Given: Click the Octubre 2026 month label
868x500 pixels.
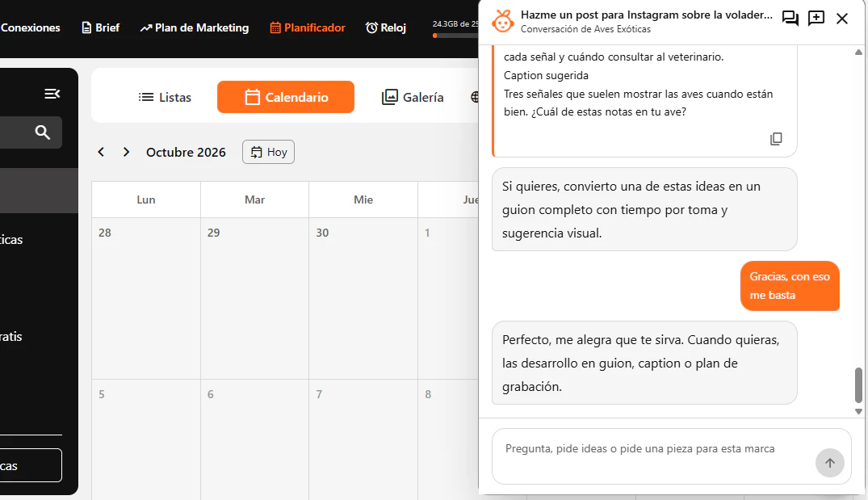Looking at the screenshot, I should point(186,153).
